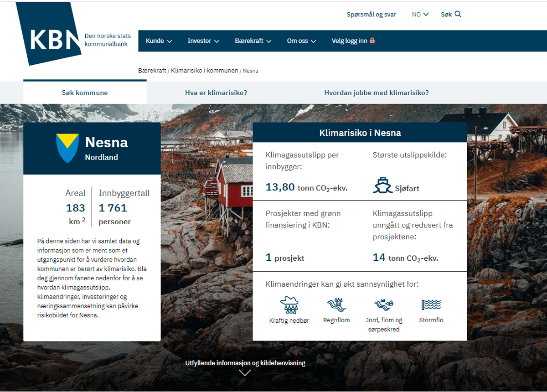This screenshot has width=547, height=392.
Task: Click the Sjøfart ship icon
Action: pyautogui.click(x=382, y=186)
